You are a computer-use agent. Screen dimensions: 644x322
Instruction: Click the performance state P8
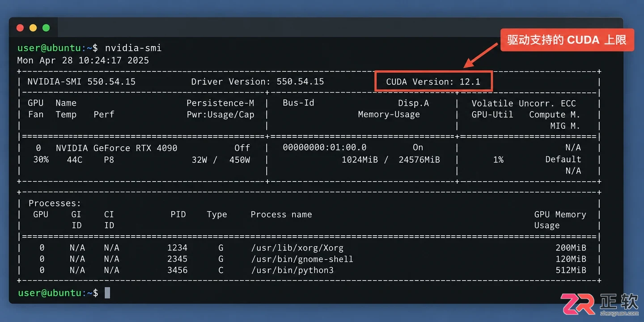[109, 160]
